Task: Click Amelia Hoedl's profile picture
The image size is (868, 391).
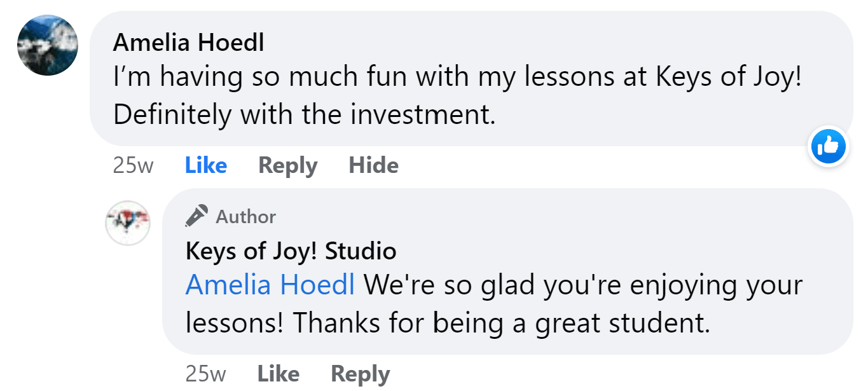Action: click(48, 45)
